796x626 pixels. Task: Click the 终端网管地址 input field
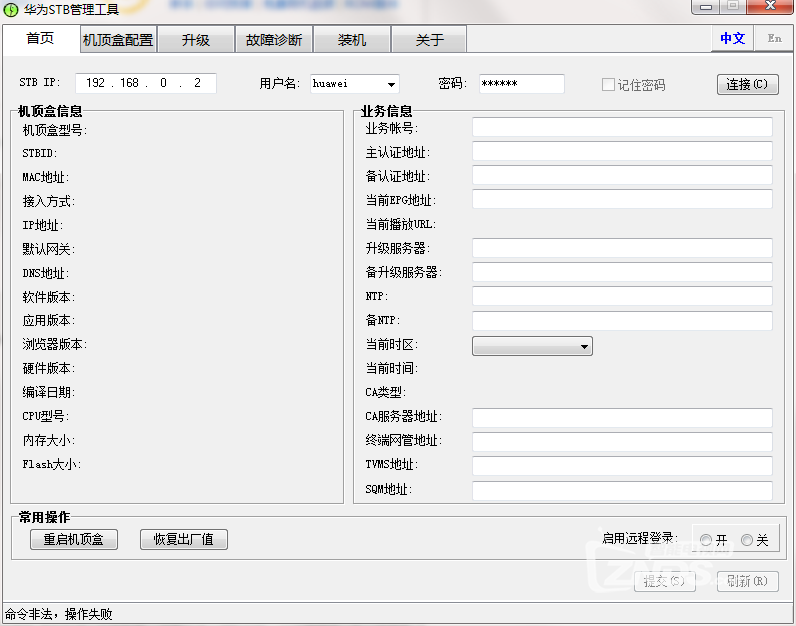622,441
